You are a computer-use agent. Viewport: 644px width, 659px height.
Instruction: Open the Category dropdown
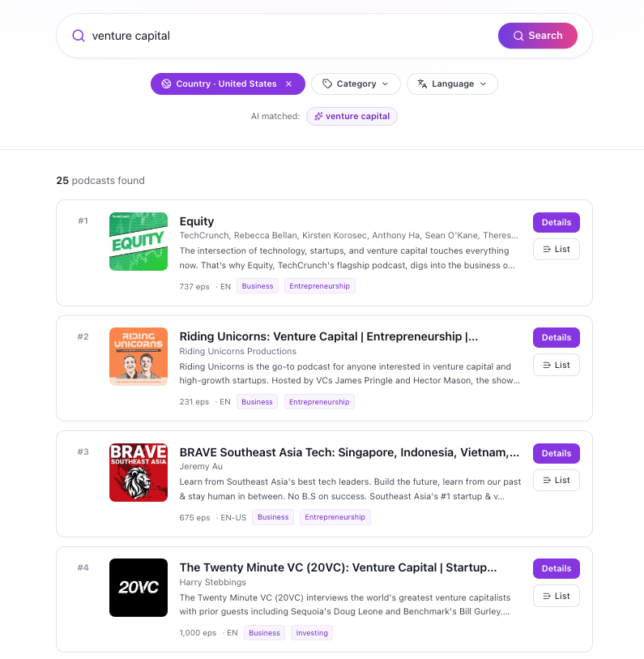pos(356,83)
